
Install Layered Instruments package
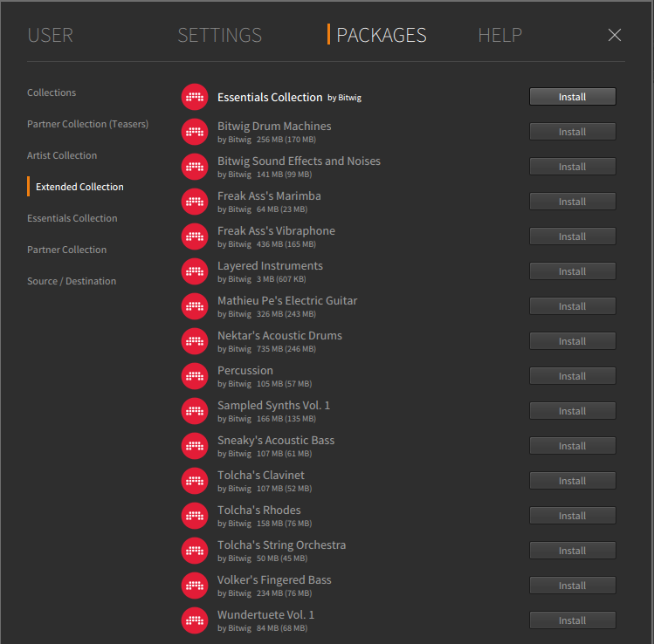(572, 271)
